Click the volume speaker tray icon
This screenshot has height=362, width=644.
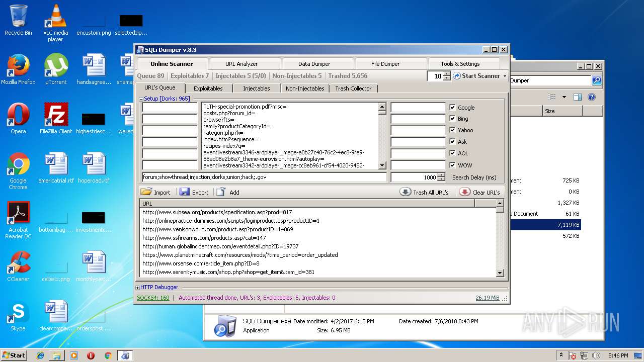pyautogui.click(x=596, y=355)
